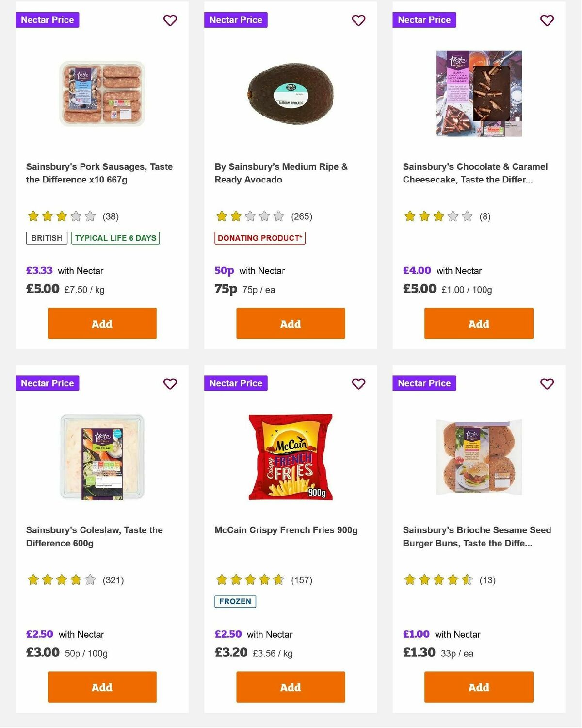Add the Medium Ripe Avocado to basket
582x728 pixels.
(290, 323)
